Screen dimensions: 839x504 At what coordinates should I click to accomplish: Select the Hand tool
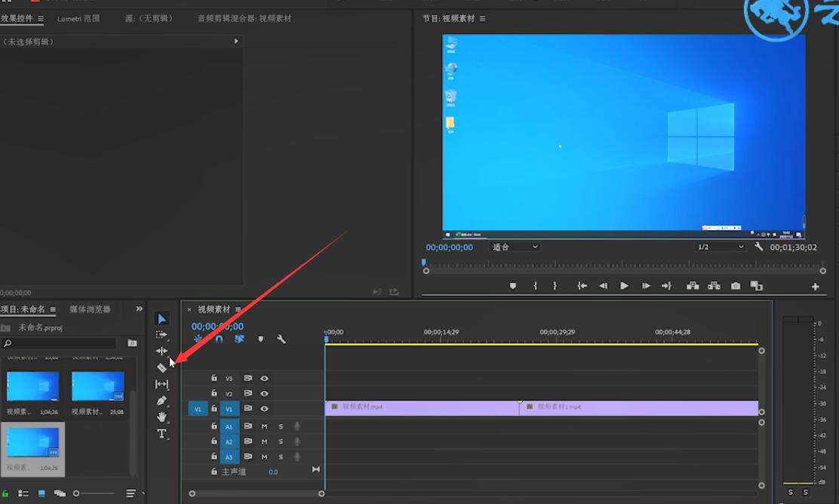(x=161, y=416)
